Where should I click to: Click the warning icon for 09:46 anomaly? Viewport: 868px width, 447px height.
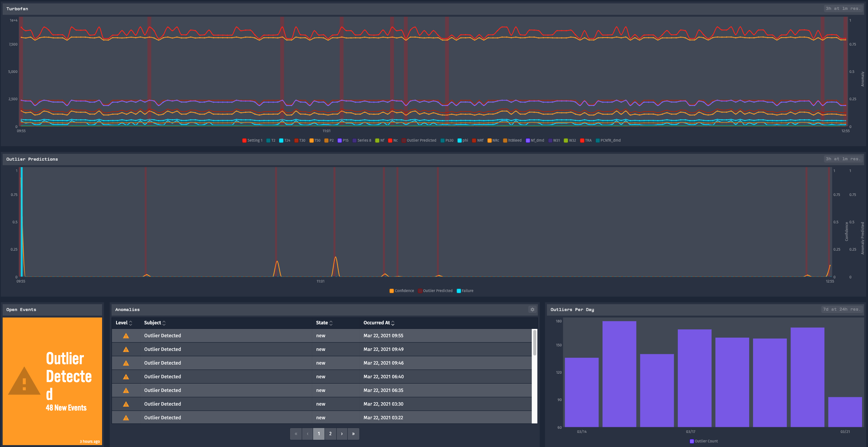click(x=126, y=363)
